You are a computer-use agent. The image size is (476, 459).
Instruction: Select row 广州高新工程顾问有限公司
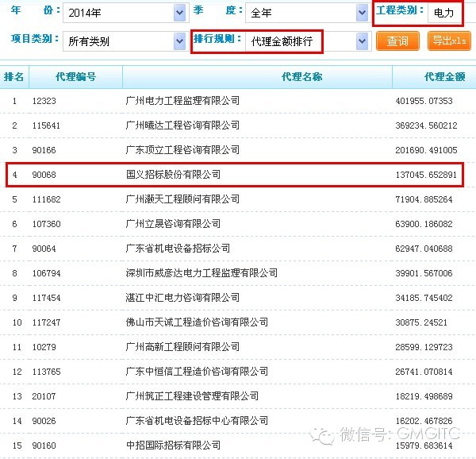pyautogui.click(x=238, y=347)
